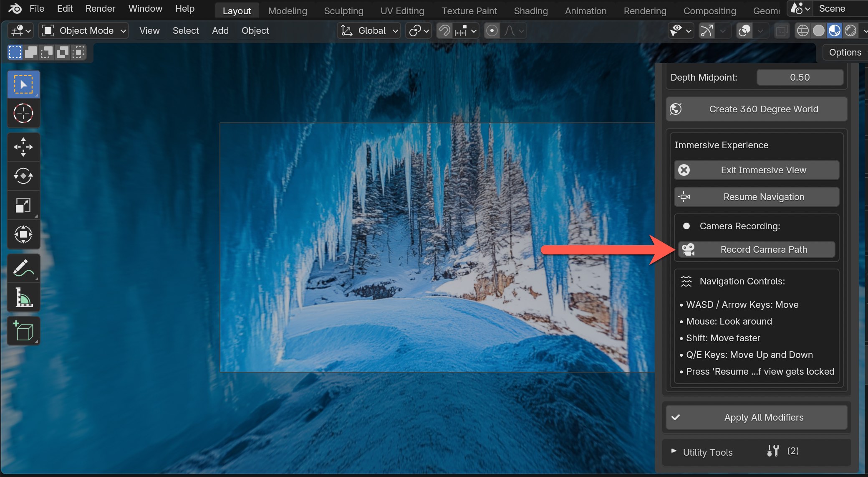Image resolution: width=868 pixels, height=477 pixels.
Task: Open the Window menu
Action: pos(145,8)
